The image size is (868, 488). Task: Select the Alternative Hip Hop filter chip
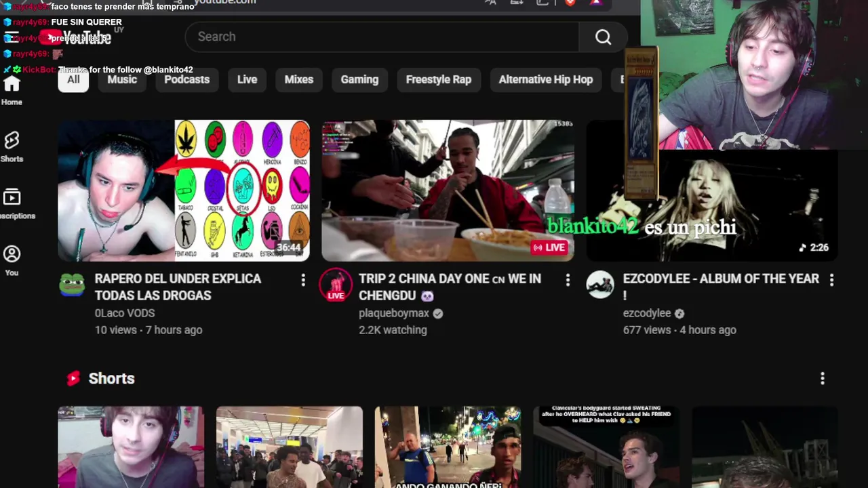546,79
